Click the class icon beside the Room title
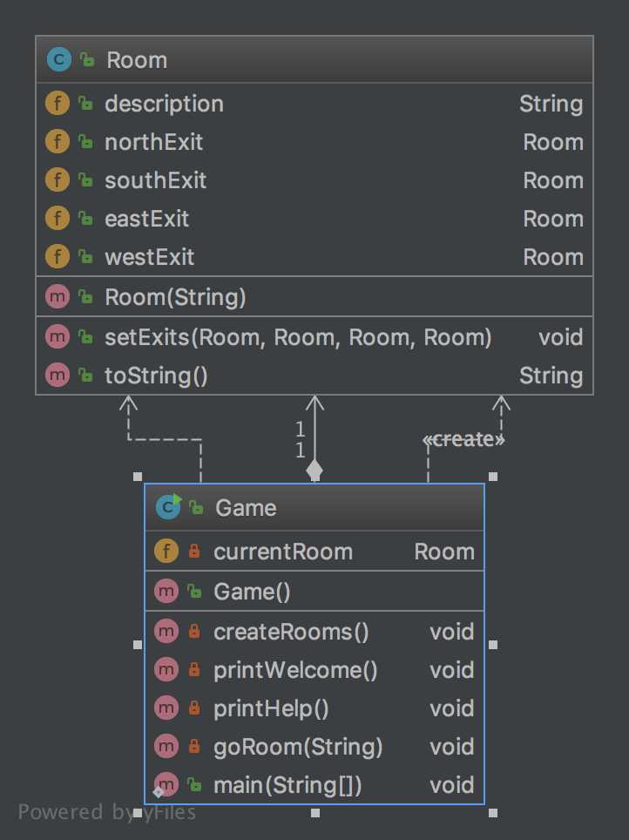This screenshot has width=629, height=840. pos(57,60)
